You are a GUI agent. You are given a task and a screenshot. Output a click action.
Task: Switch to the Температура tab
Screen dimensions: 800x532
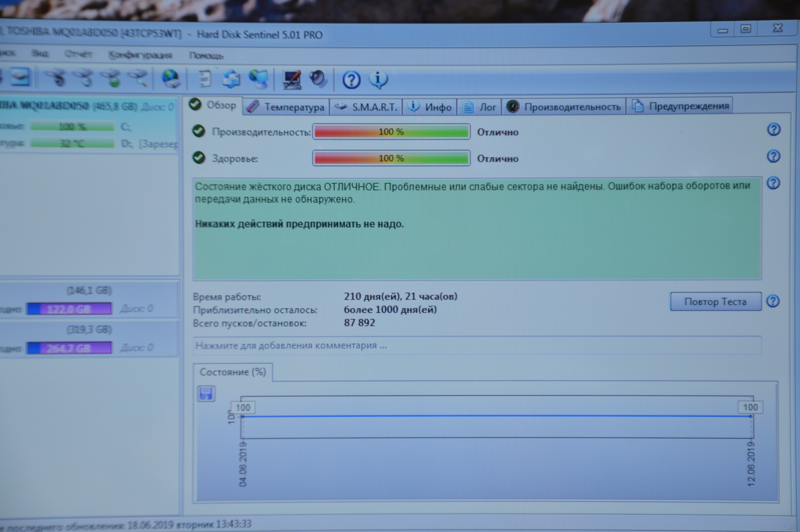coord(287,107)
